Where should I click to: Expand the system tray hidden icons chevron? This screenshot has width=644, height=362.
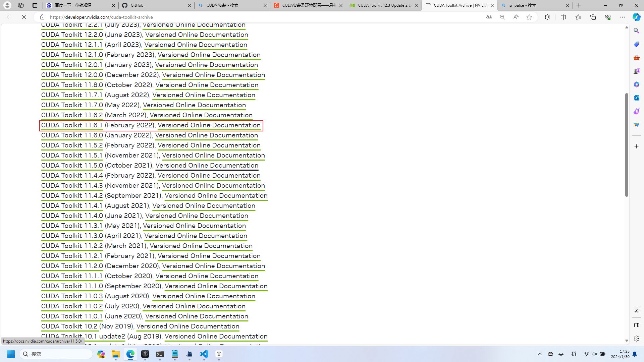(x=540, y=354)
